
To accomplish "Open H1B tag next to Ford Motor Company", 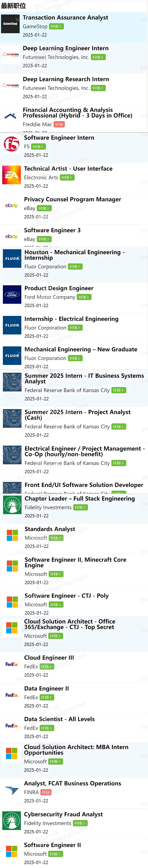I will 84,297.
